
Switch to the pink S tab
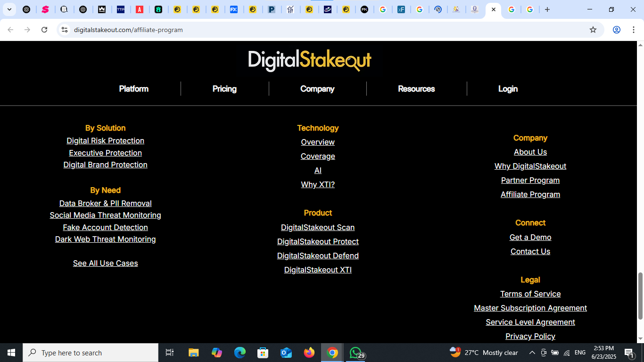point(45,9)
